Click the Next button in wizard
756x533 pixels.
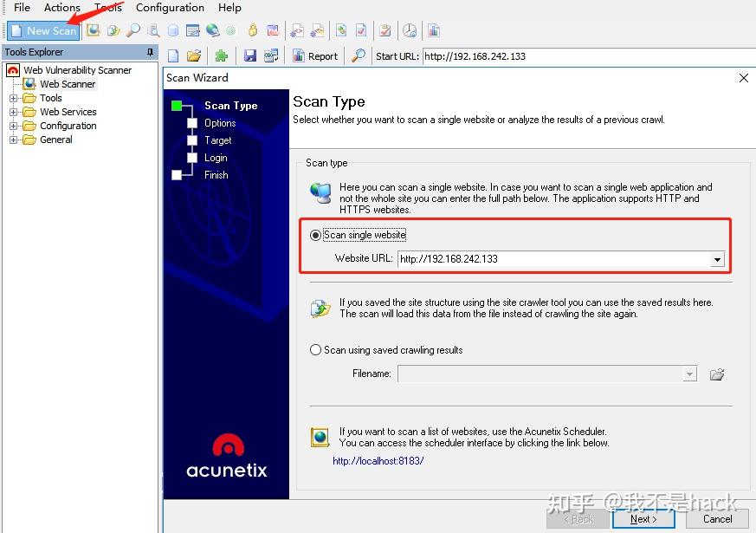point(643,519)
